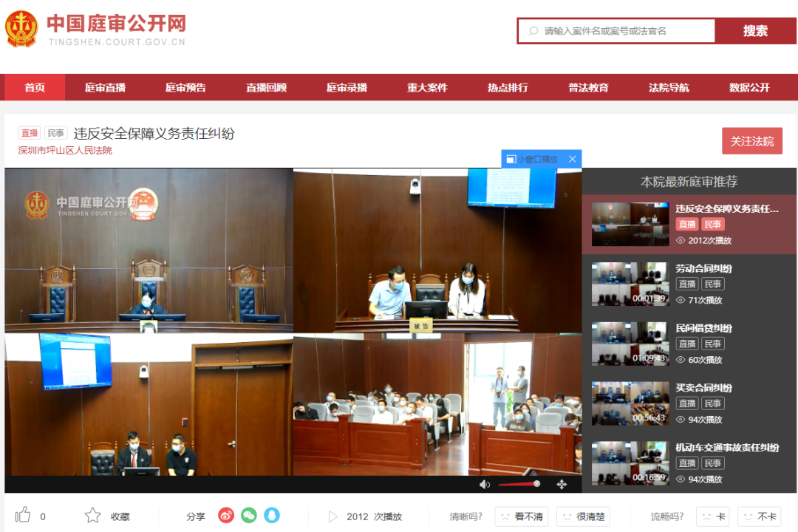
Task: Adjust the red volume slider
Action: point(519,485)
